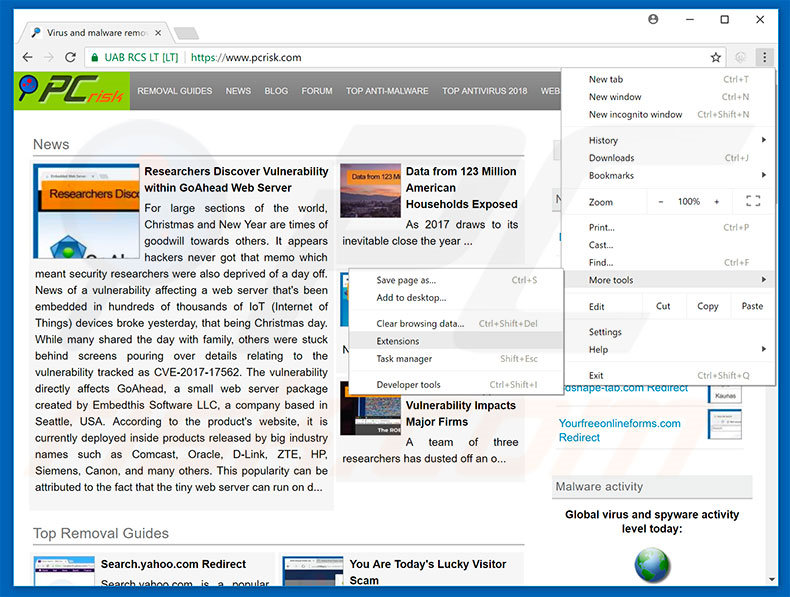This screenshot has height=597, width=790.
Task: Bookmark this page with the star icon
Action: click(x=716, y=58)
